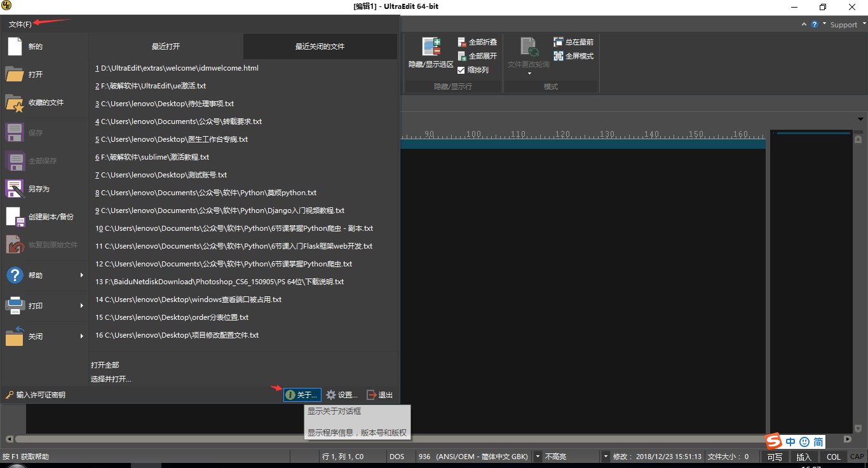This screenshot has width=868, height=468.
Task: Click the 保存 save icon
Action: [x=15, y=133]
